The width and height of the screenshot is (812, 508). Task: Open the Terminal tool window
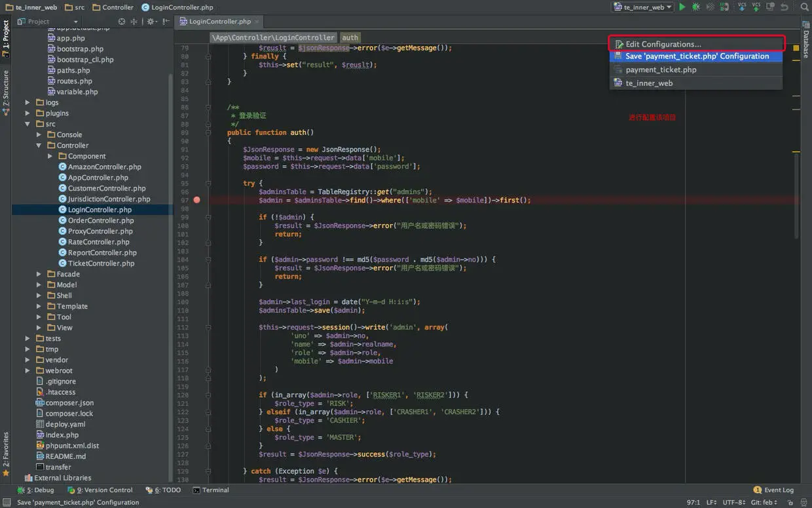(x=211, y=490)
